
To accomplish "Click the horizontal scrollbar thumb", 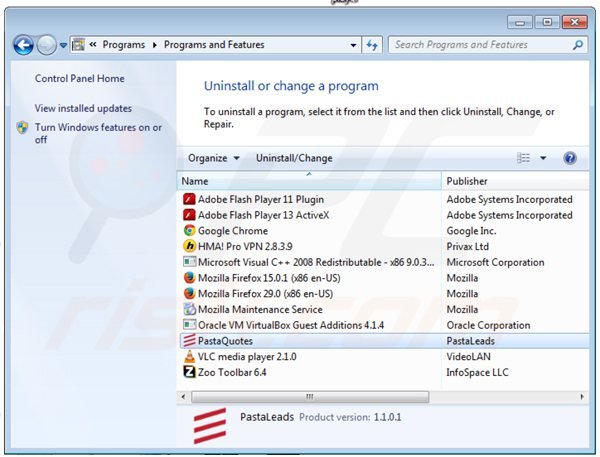I will (x=310, y=397).
